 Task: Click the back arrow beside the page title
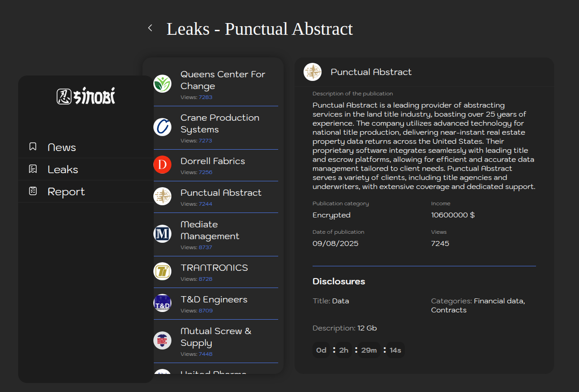click(x=150, y=28)
